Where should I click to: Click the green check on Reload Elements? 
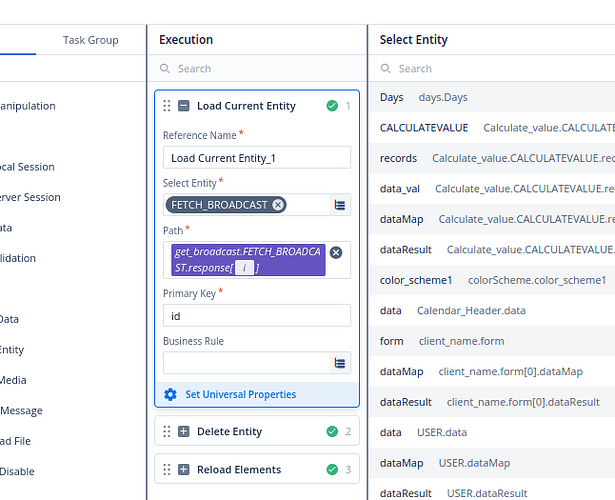pyautogui.click(x=332, y=470)
